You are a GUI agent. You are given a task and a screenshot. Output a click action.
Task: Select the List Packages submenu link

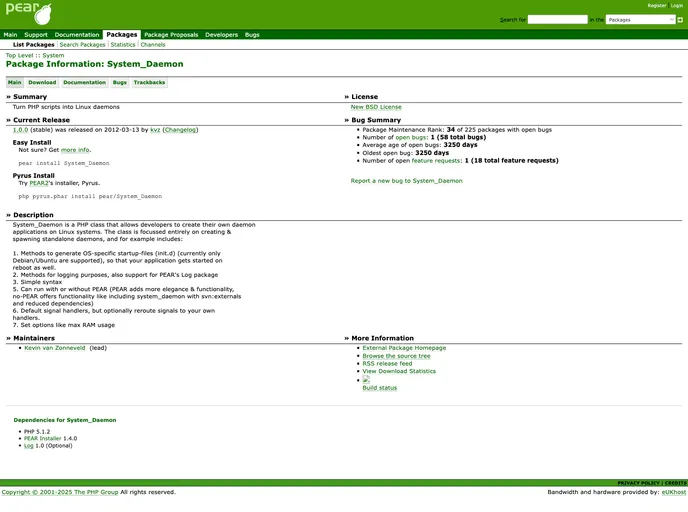point(34,45)
